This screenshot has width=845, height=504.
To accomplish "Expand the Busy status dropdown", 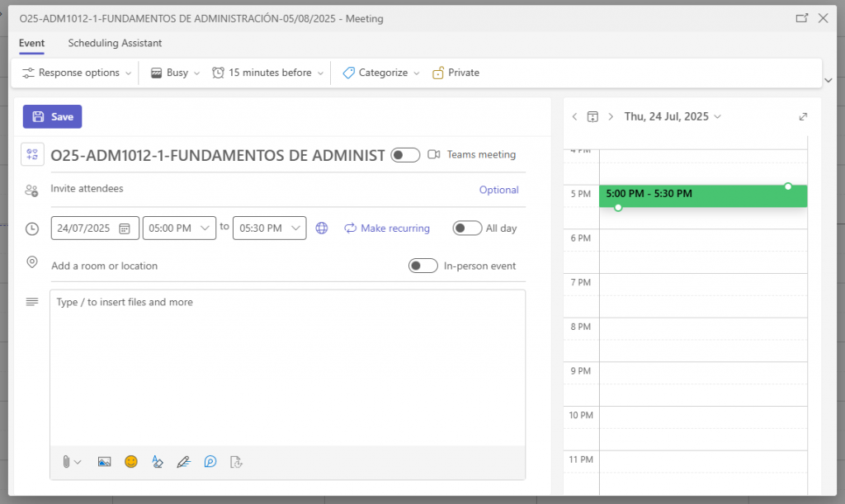I will click(175, 73).
